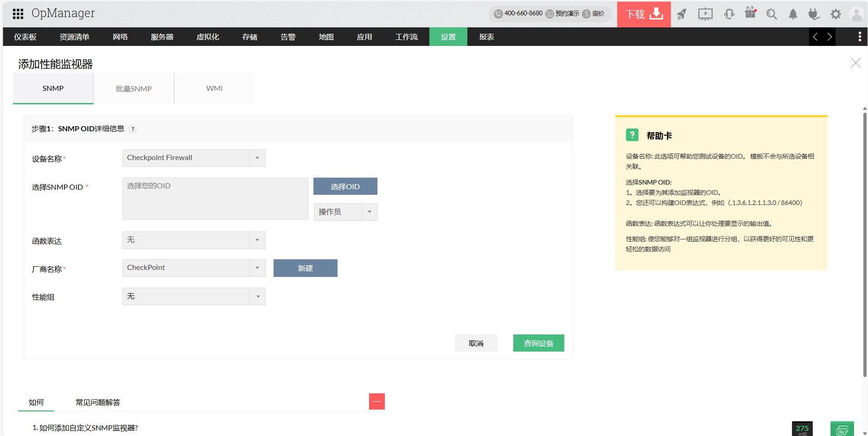Open the 仪表板 menu

coord(25,37)
